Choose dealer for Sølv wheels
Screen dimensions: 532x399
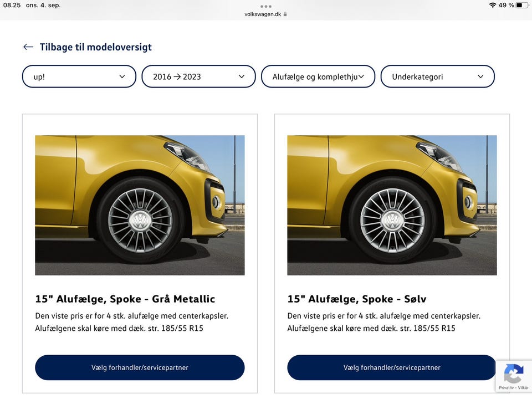click(392, 367)
